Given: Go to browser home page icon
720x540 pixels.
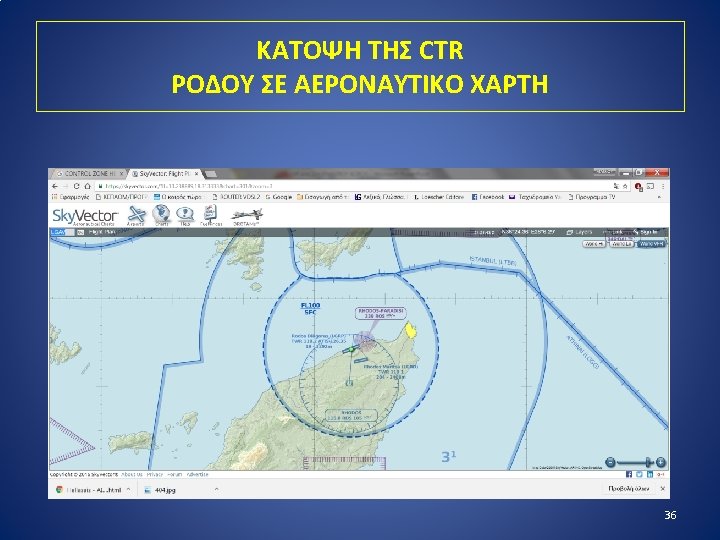Looking at the screenshot, I should click(87, 186).
